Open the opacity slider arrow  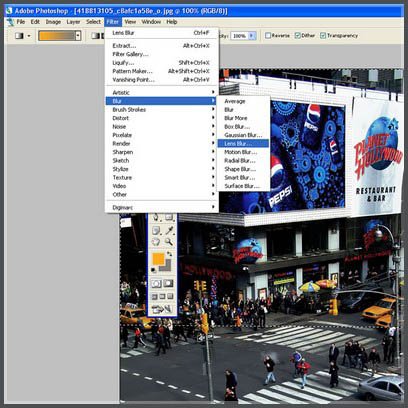[x=252, y=36]
